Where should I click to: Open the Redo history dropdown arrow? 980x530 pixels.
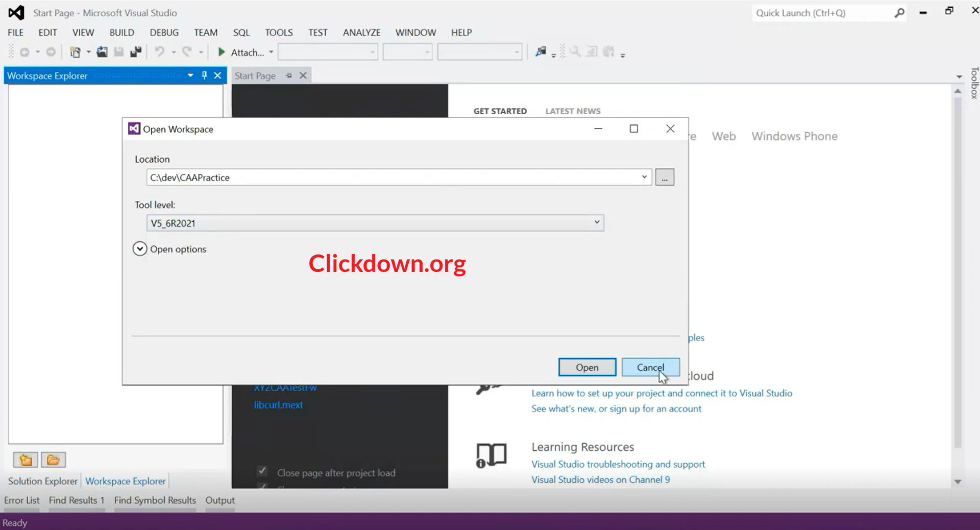[x=201, y=52]
